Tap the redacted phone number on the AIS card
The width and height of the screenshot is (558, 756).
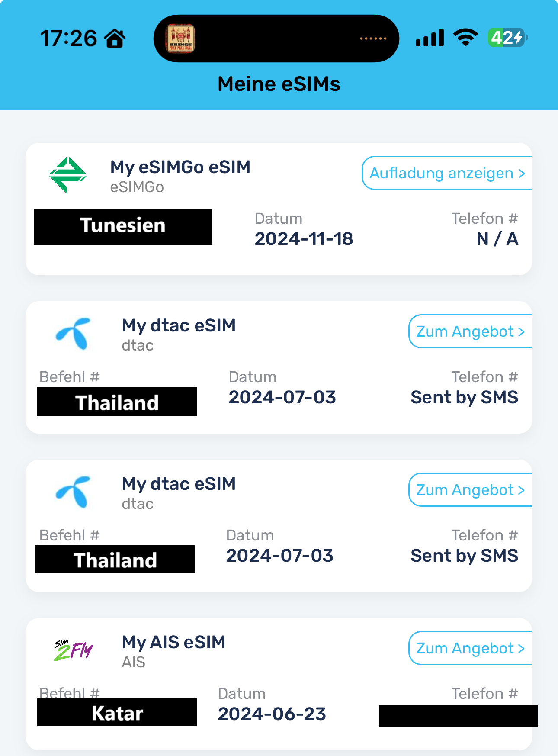click(x=458, y=715)
